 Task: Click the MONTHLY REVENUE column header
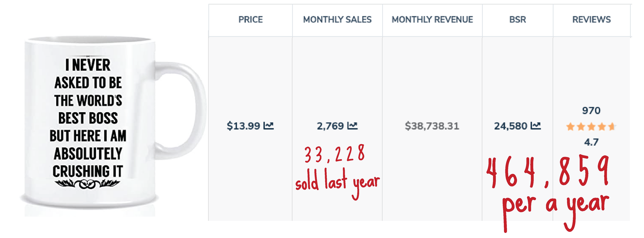[432, 19]
